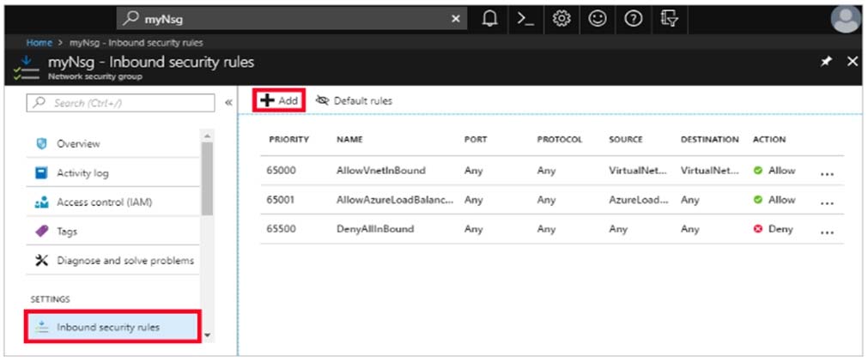
Task: Launch Cloud Shell from top bar
Action: click(x=525, y=19)
